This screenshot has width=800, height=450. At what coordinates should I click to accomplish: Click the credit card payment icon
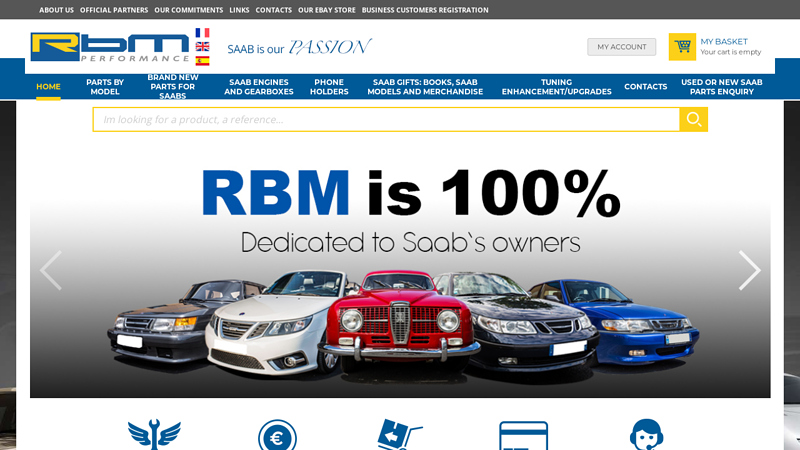point(523,436)
